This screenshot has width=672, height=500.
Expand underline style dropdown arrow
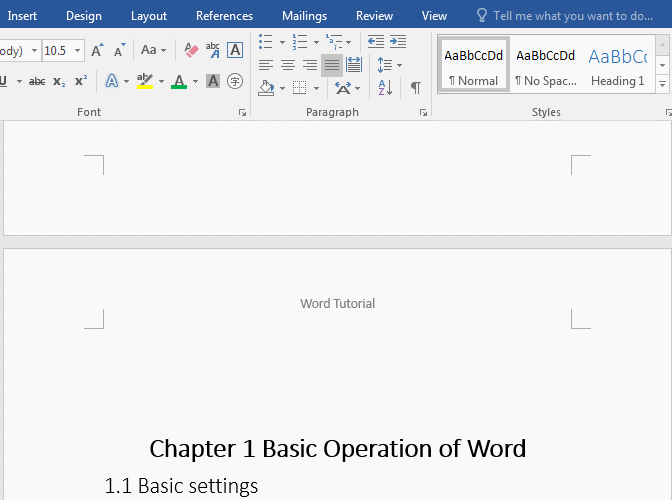click(19, 81)
